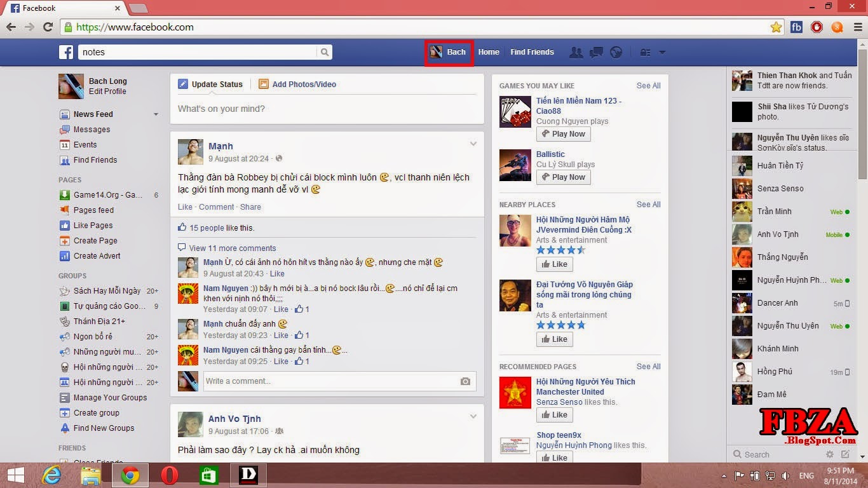
Task: Go to Home in the top bar
Action: pos(489,52)
